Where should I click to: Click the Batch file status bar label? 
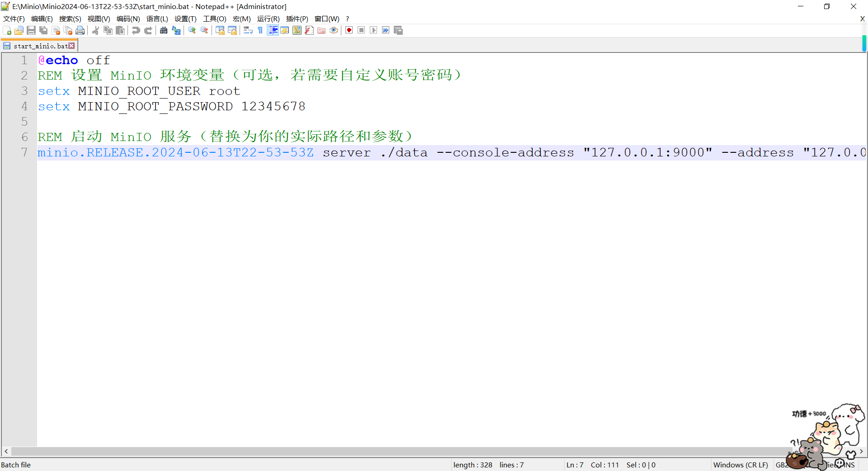coord(16,465)
